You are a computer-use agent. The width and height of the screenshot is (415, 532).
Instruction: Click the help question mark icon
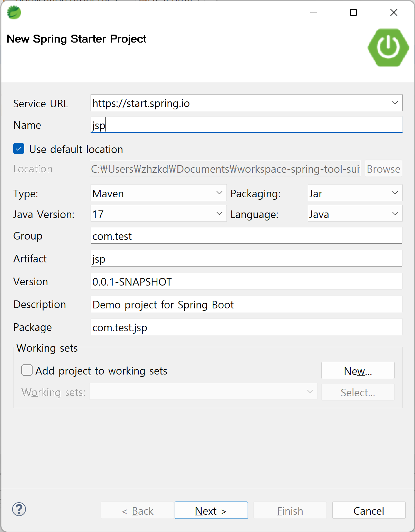pyautogui.click(x=19, y=509)
